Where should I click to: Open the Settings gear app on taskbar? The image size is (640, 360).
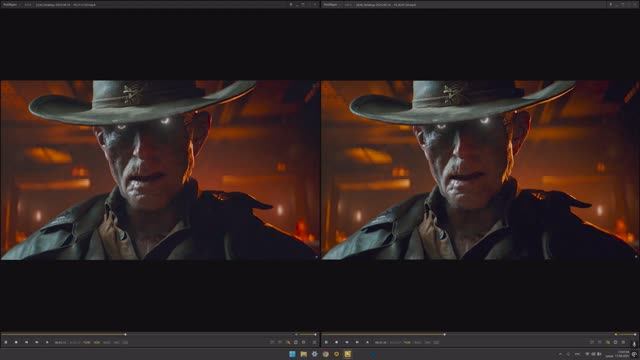(x=315, y=354)
